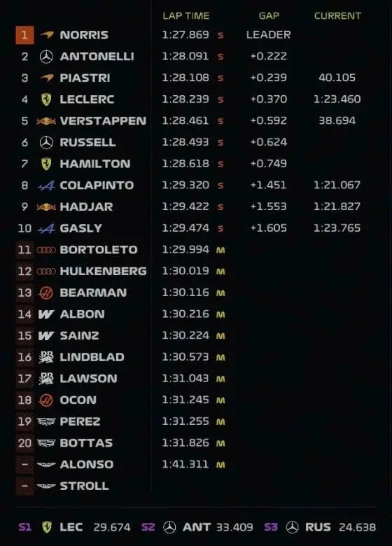392x546 pixels.
Task: Click the soft tyre marker on Norris's lap
Action: click(x=220, y=35)
